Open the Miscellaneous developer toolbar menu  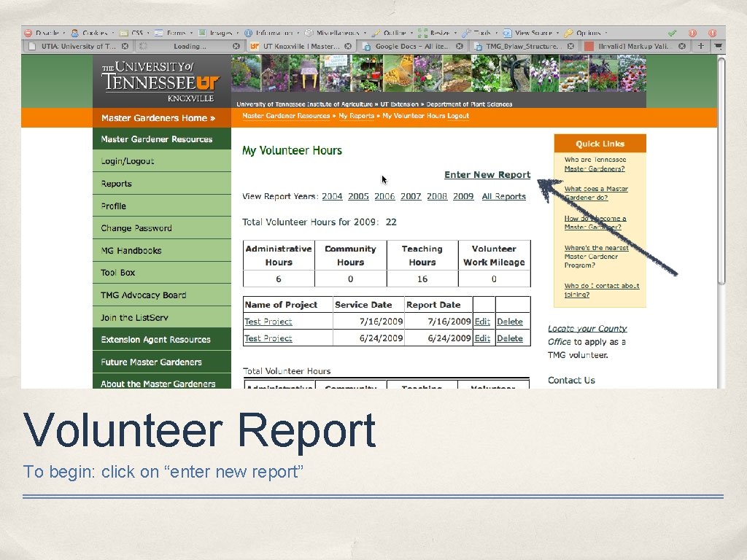pos(336,33)
